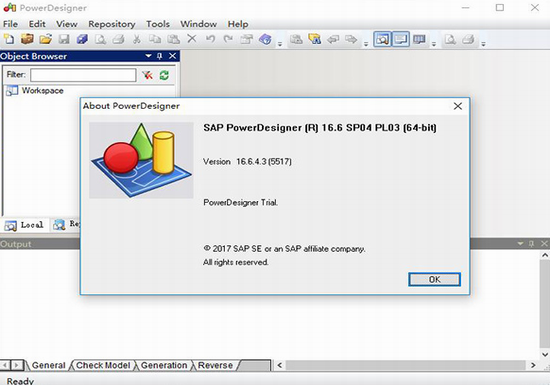Switch to the Reverse output tab
Viewport: 550px width, 385px height.
click(x=215, y=365)
